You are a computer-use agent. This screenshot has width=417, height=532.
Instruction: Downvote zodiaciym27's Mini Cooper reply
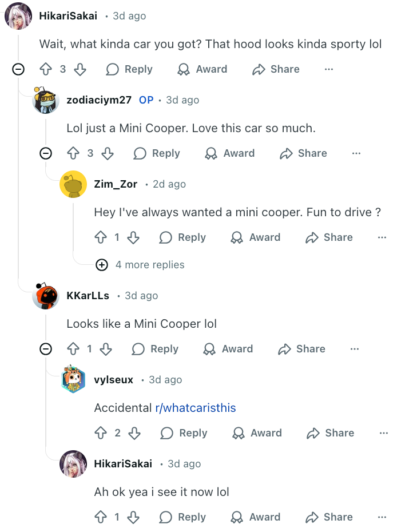(107, 153)
